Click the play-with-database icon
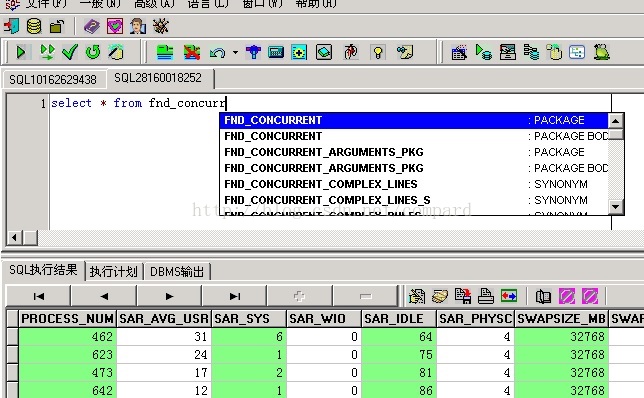Viewport: 644px width, 398px height. pos(483,53)
